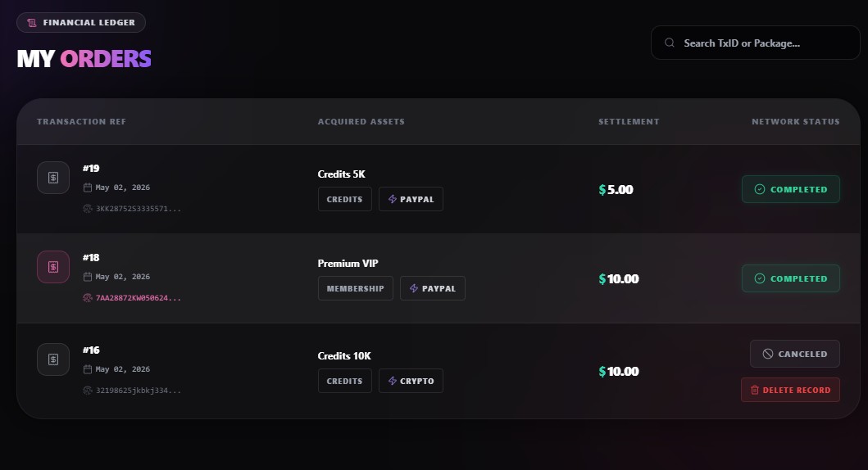868x470 pixels.
Task: Click the receipt icon for order #19
Action: (53, 178)
